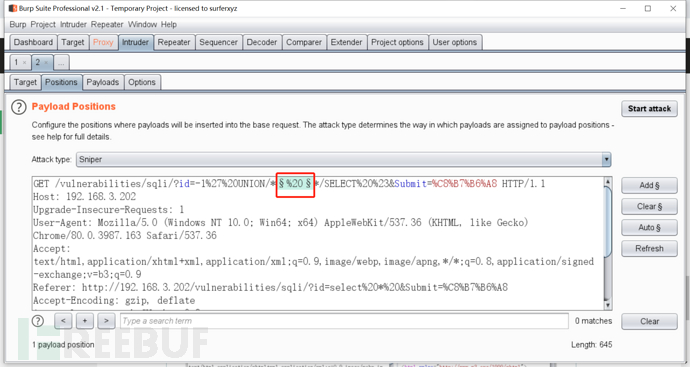Switch to the Payloads tab
This screenshot has height=367, width=690.
pos(103,82)
